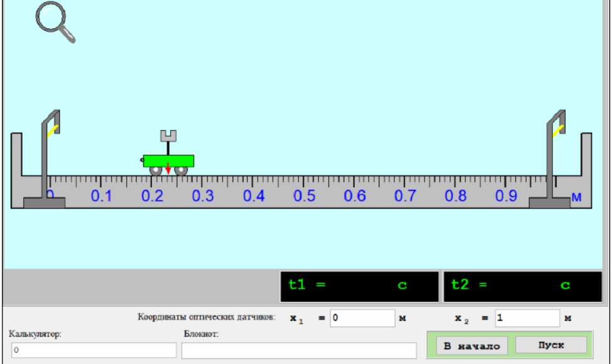Click the gray flag holder atop cart

pyautogui.click(x=168, y=136)
